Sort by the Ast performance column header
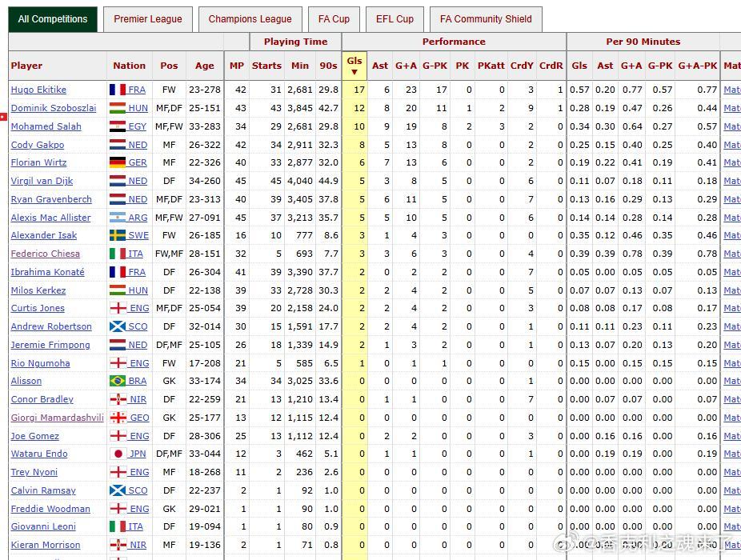The width and height of the screenshot is (741, 560). pos(380,66)
